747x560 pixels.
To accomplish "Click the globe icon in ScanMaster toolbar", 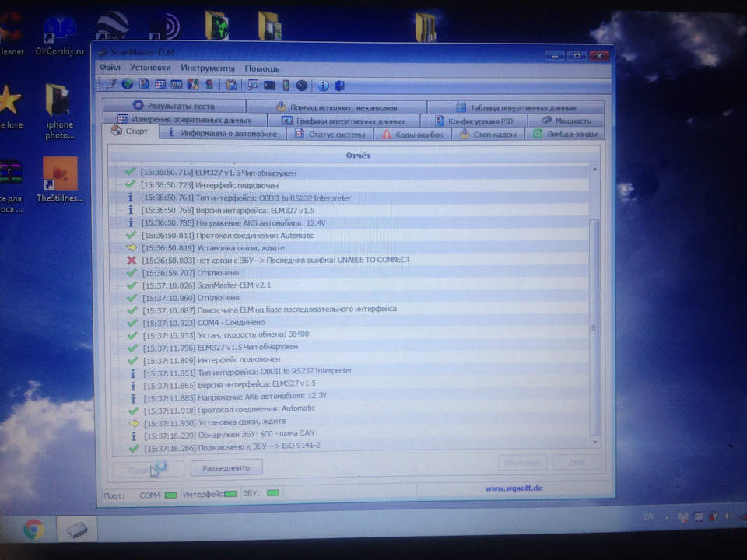I will pos(127,84).
